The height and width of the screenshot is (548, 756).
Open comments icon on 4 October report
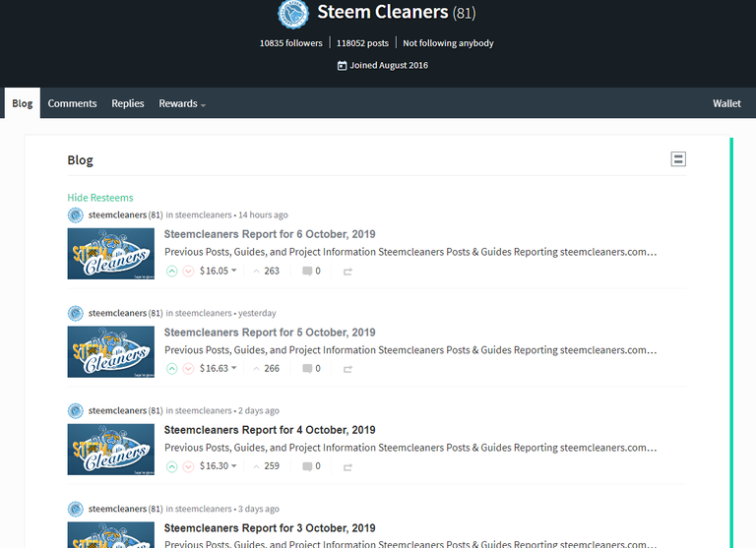pyautogui.click(x=307, y=466)
